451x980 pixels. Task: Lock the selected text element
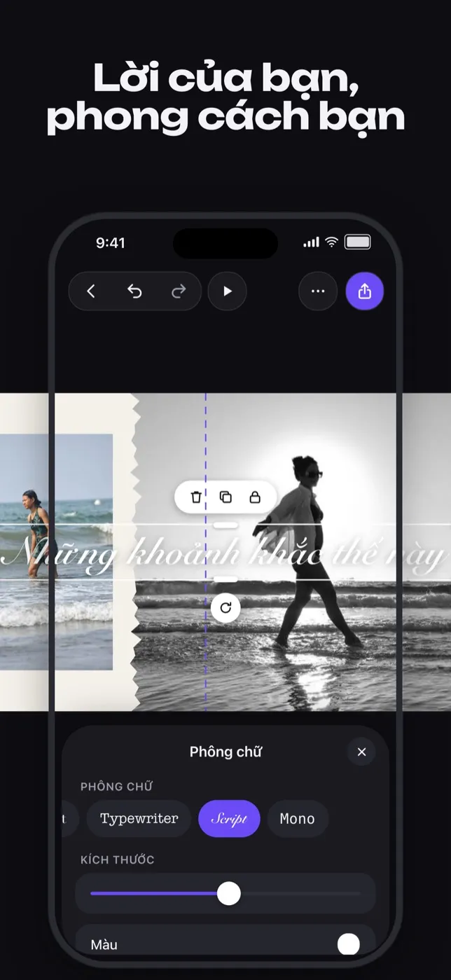[x=255, y=497]
